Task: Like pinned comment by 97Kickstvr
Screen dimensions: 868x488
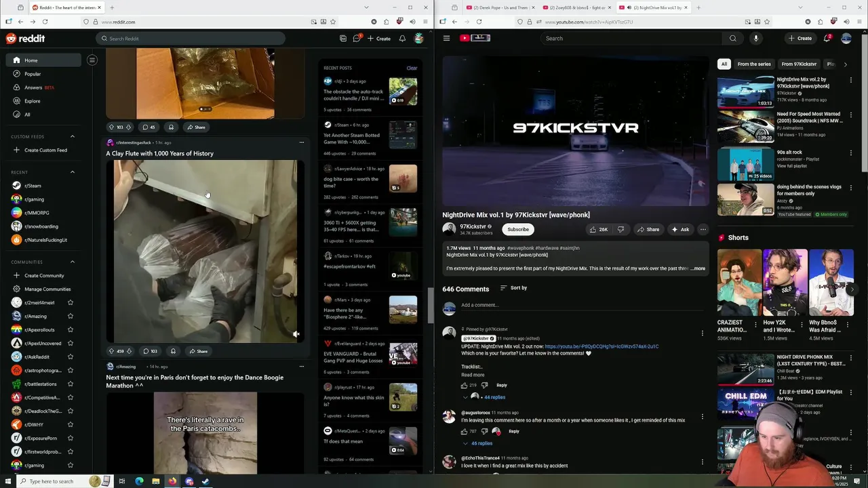Action: point(465,385)
